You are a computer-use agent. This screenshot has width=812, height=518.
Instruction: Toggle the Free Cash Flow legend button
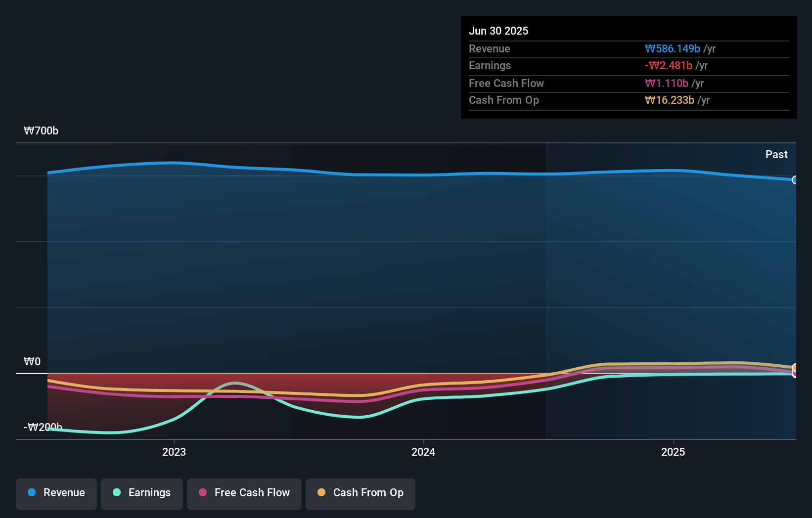pyautogui.click(x=244, y=494)
